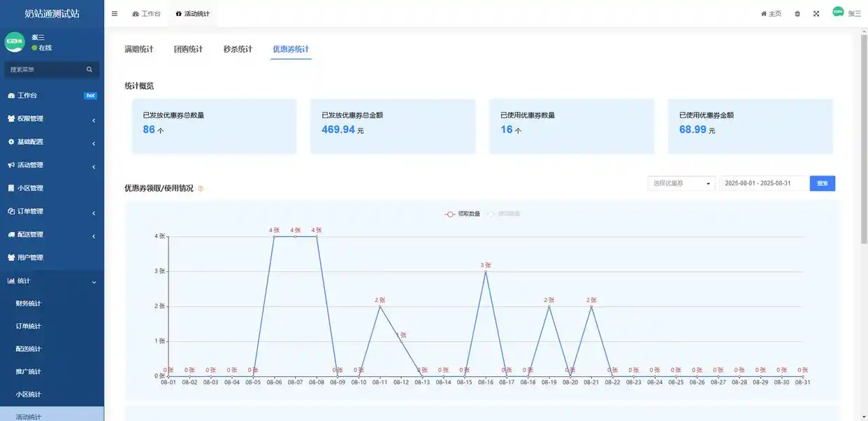Toggle the greyed-out second legend series
Viewport: 868px width, 421px height.
click(x=504, y=214)
